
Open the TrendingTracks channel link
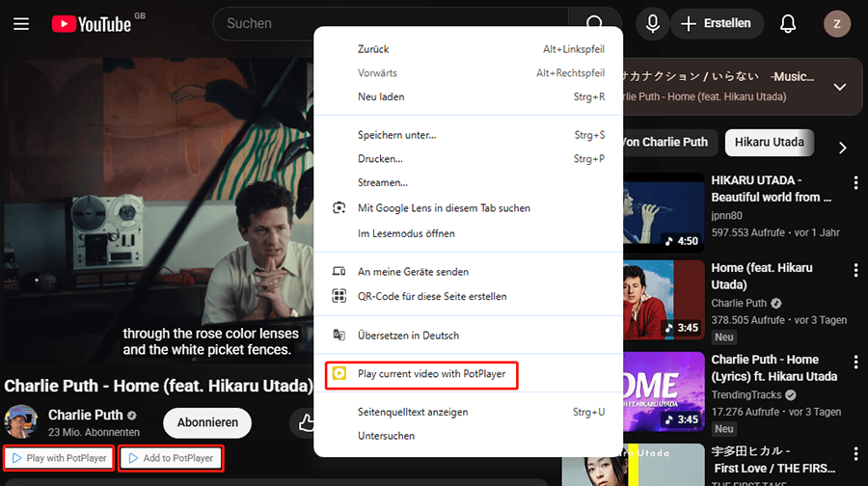click(746, 394)
